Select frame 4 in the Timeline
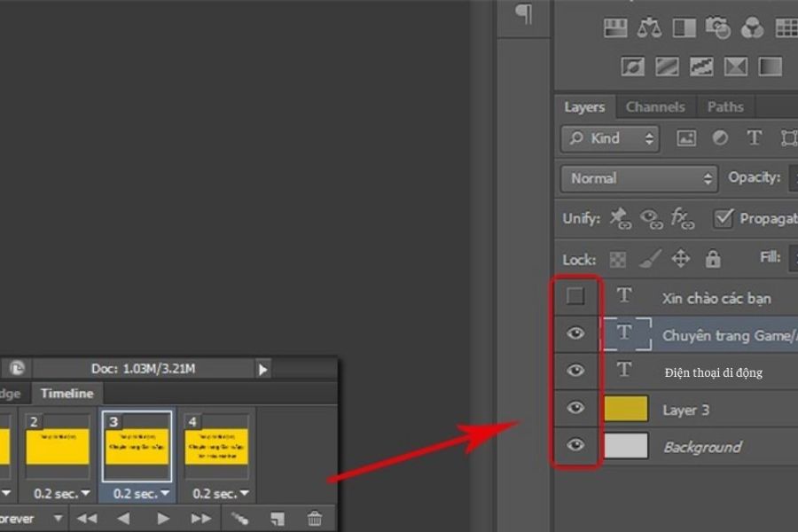The width and height of the screenshot is (798, 532). (216, 445)
